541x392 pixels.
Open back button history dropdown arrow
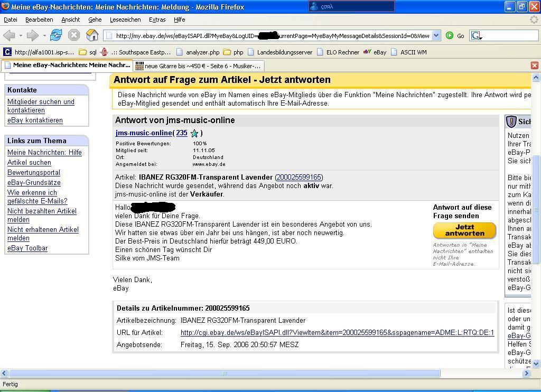tap(21, 35)
